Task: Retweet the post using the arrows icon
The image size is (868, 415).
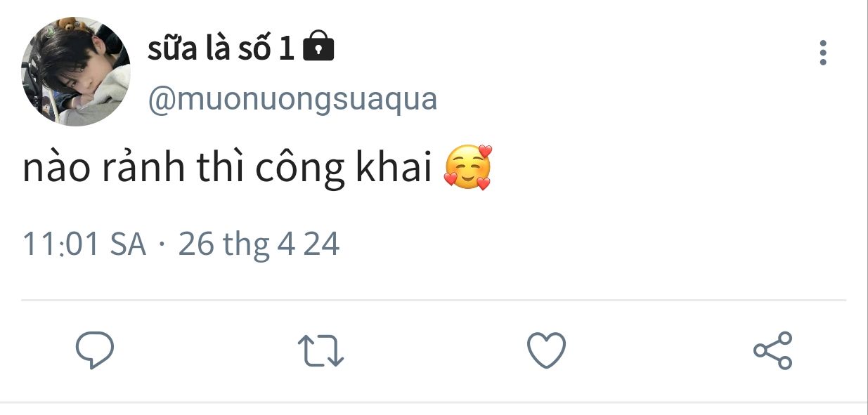Action: [320, 350]
